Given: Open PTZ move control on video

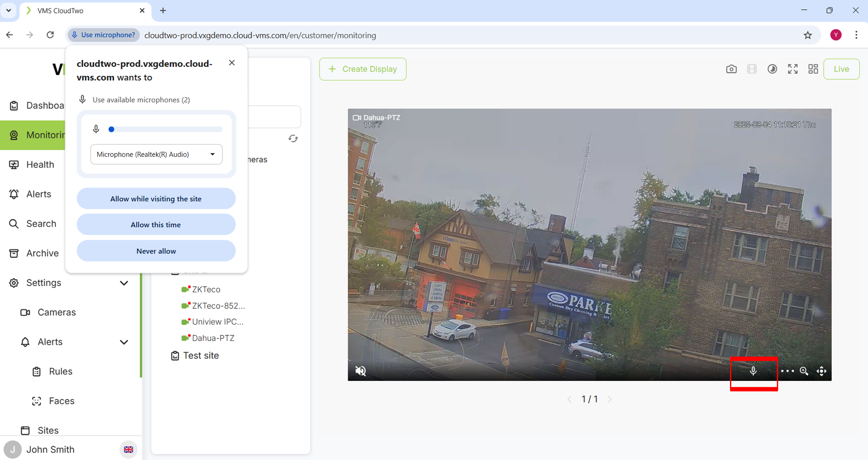Looking at the screenshot, I should 822,371.
